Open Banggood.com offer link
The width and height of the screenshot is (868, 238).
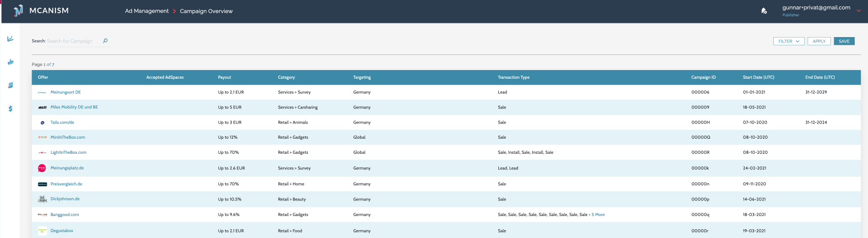65,215
